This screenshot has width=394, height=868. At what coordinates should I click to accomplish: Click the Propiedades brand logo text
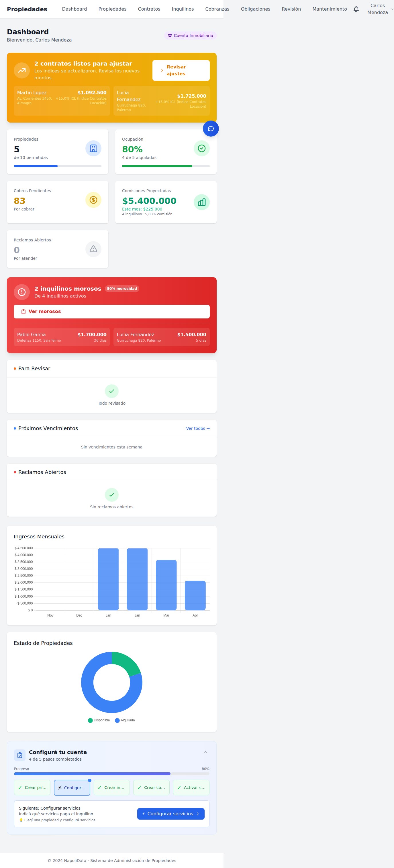27,9
